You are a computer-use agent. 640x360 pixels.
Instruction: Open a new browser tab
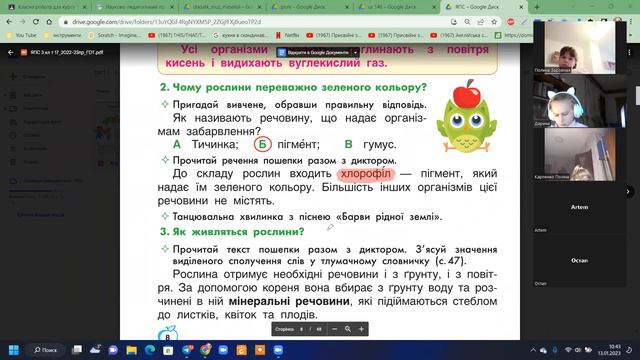pos(537,7)
